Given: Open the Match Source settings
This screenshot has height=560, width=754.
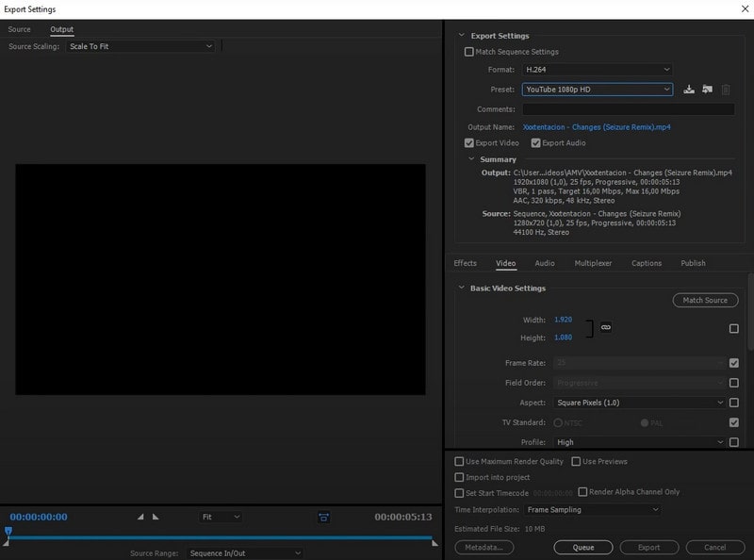Looking at the screenshot, I should point(705,300).
